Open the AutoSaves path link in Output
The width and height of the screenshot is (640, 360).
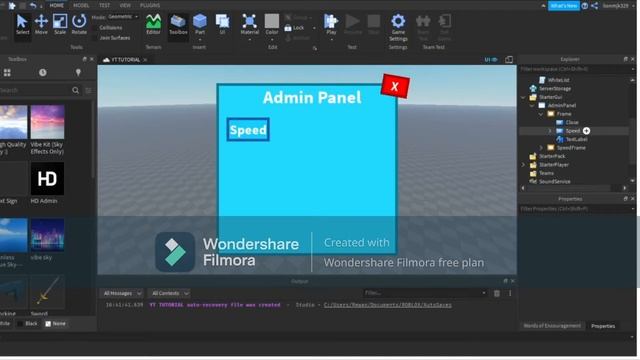(387, 305)
